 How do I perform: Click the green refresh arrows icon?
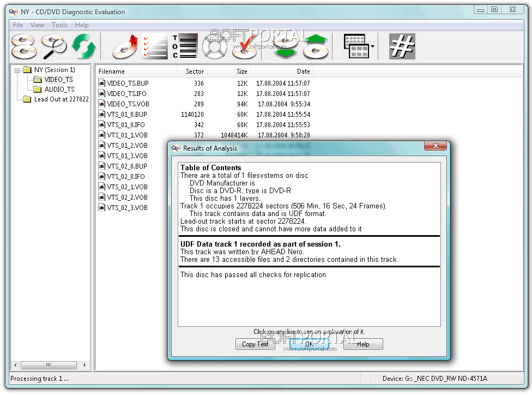coord(84,46)
